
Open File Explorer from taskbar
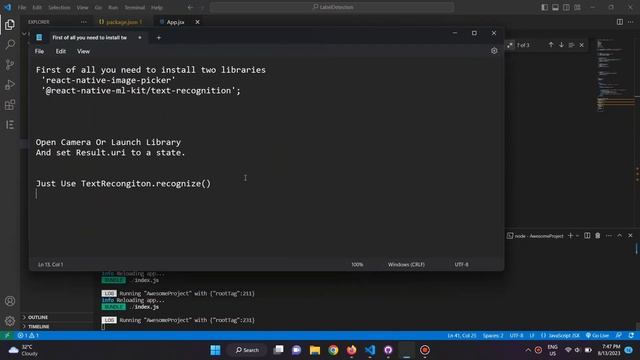pos(315,350)
